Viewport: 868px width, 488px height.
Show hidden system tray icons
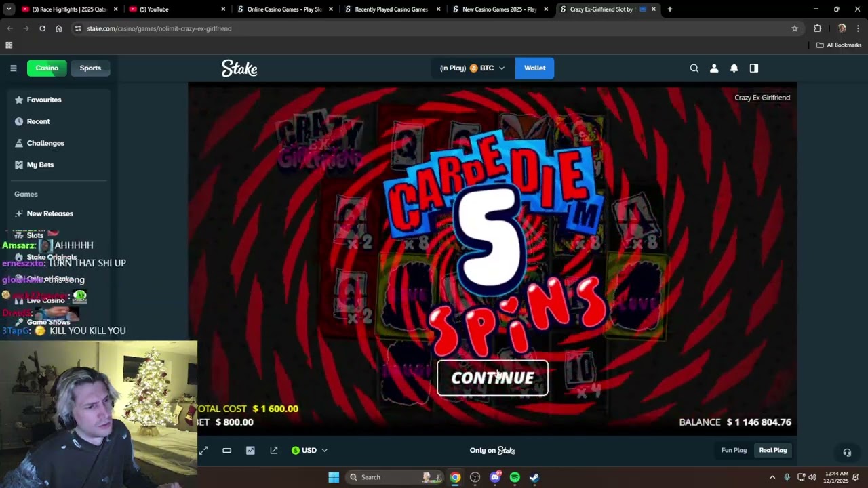point(772,477)
